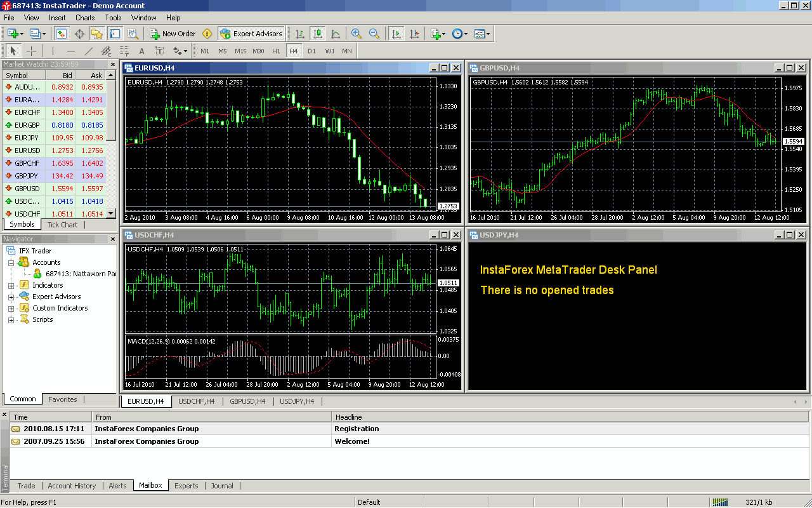Open the Tools menu
Image resolution: width=812 pixels, height=508 pixels.
click(x=114, y=18)
